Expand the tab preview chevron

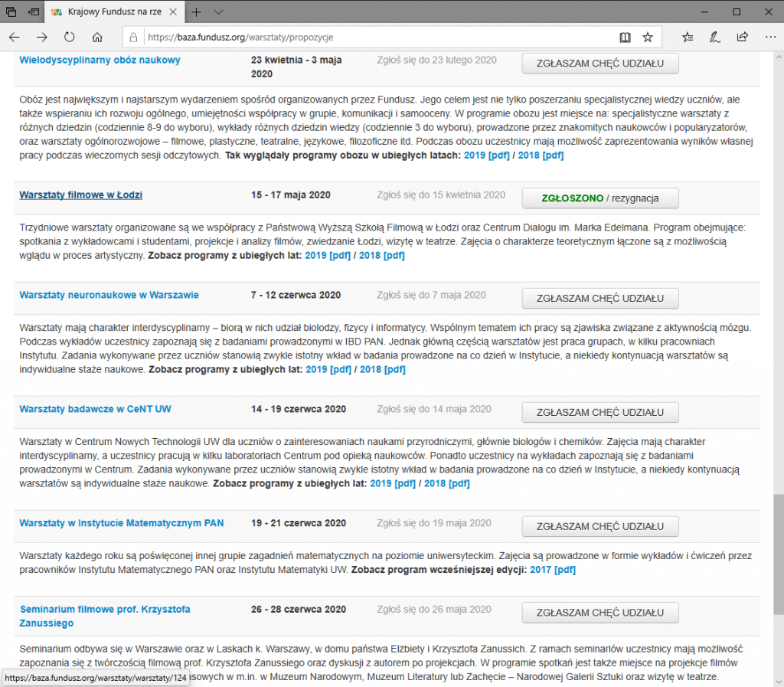219,12
